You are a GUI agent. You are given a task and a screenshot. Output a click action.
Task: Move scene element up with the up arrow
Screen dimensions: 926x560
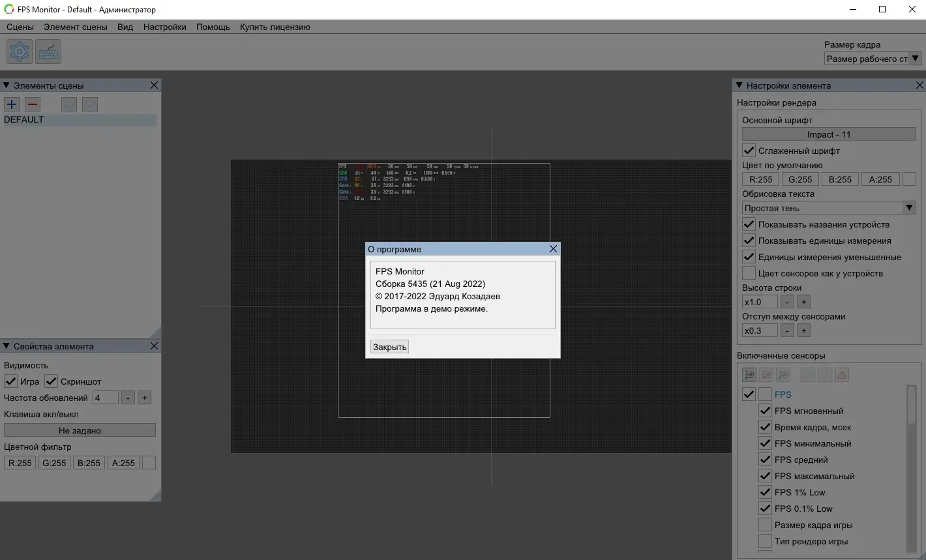[69, 104]
